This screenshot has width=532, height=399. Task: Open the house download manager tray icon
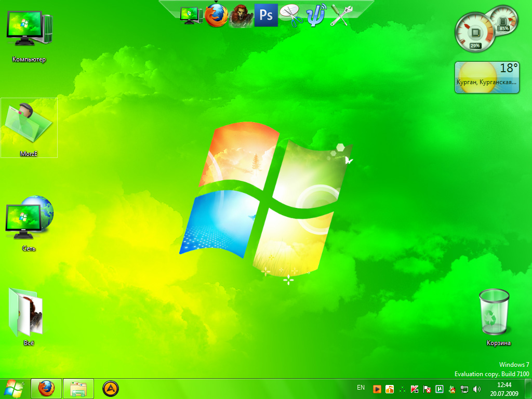click(453, 389)
